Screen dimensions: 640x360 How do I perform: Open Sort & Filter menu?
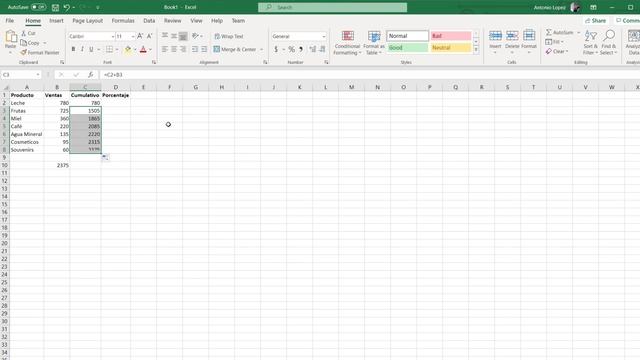(590, 42)
